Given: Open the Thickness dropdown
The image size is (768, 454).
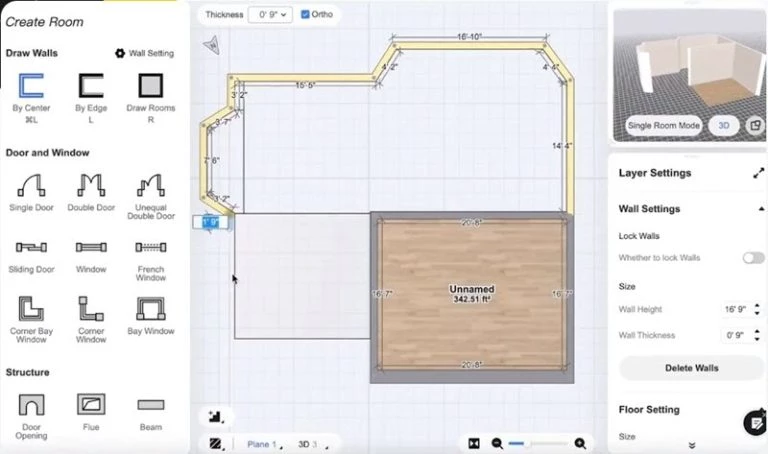Looking at the screenshot, I should click(270, 15).
